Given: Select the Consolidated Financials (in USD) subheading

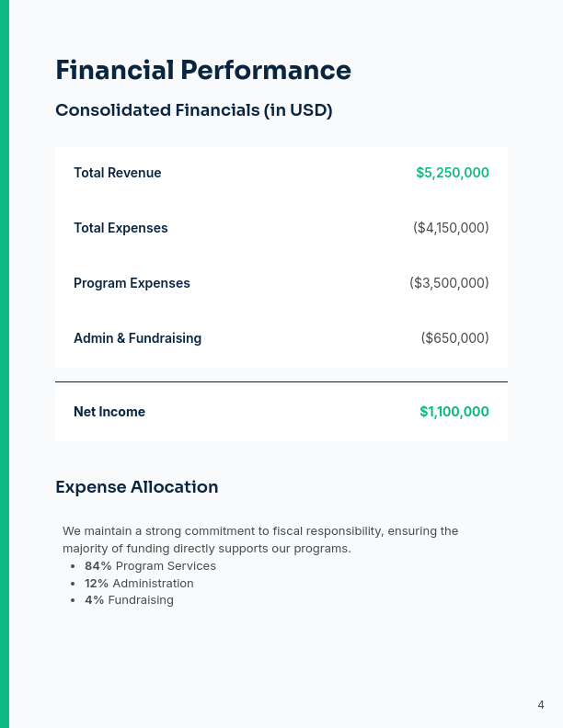Looking at the screenshot, I should click(x=193, y=110).
